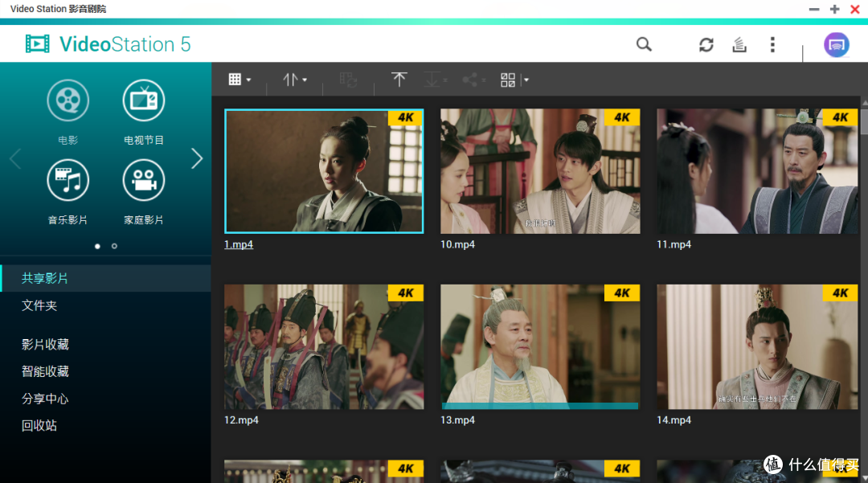Click the 12.mp4 file name
Image resolution: width=868 pixels, height=483 pixels.
click(x=241, y=420)
